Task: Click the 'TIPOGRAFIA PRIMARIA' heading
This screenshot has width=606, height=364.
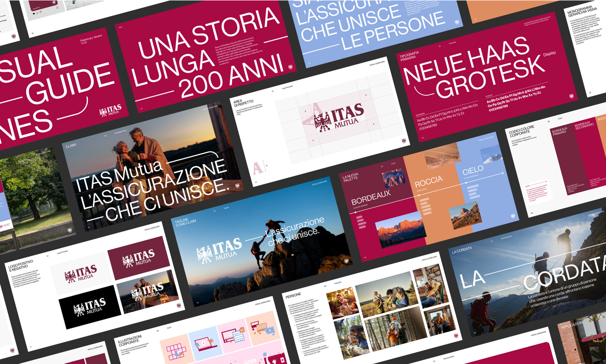Action: (x=409, y=56)
